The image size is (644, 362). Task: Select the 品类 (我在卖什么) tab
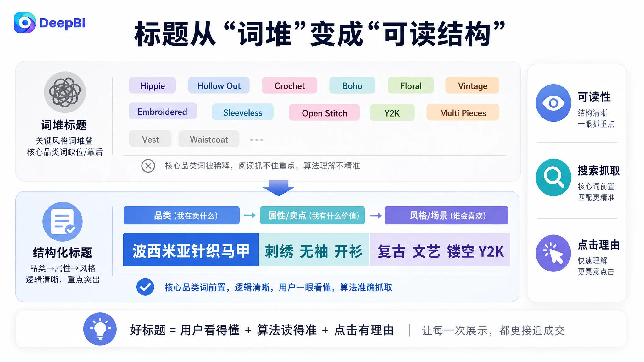(181, 215)
